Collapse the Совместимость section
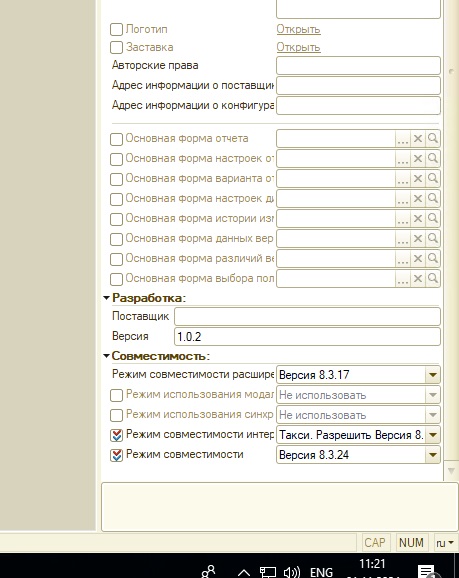 pos(107,356)
